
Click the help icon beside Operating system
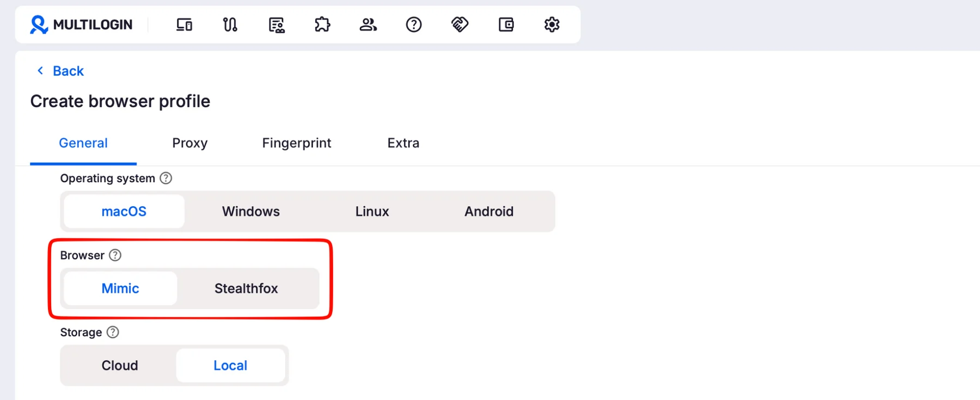[166, 179]
